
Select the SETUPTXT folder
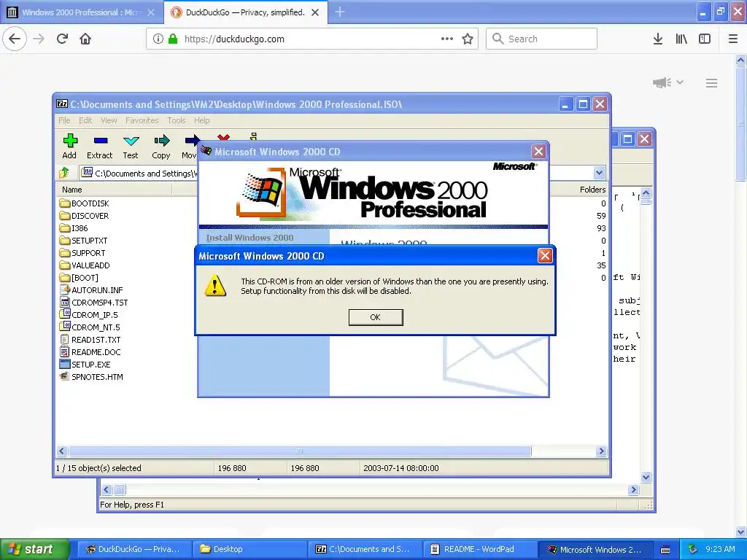(84, 241)
